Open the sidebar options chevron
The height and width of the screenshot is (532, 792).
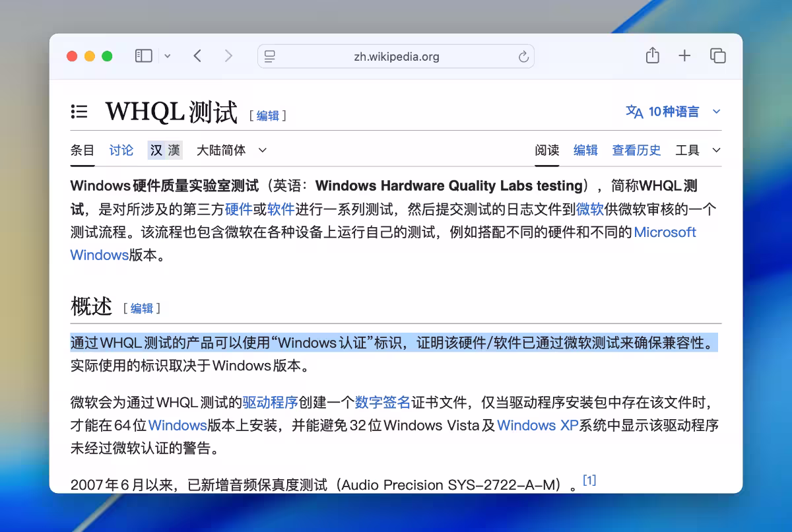168,56
